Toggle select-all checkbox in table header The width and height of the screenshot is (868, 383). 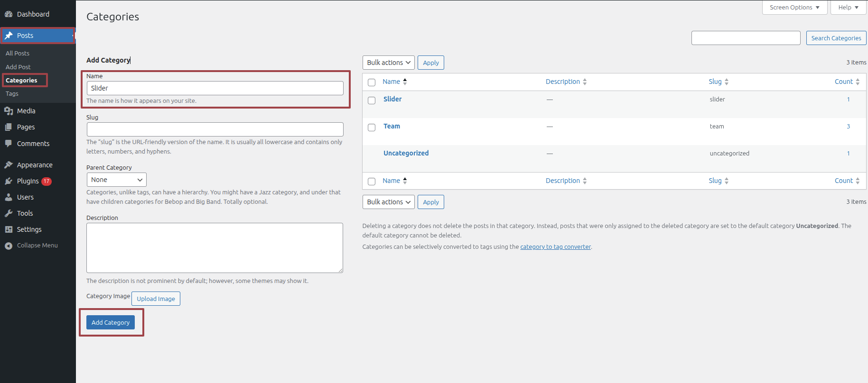coord(372,82)
